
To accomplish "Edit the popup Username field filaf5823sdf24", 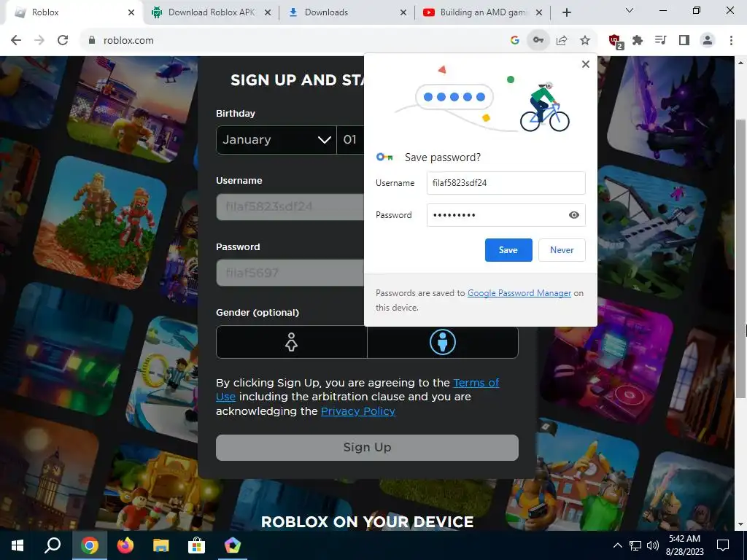I will pyautogui.click(x=506, y=183).
